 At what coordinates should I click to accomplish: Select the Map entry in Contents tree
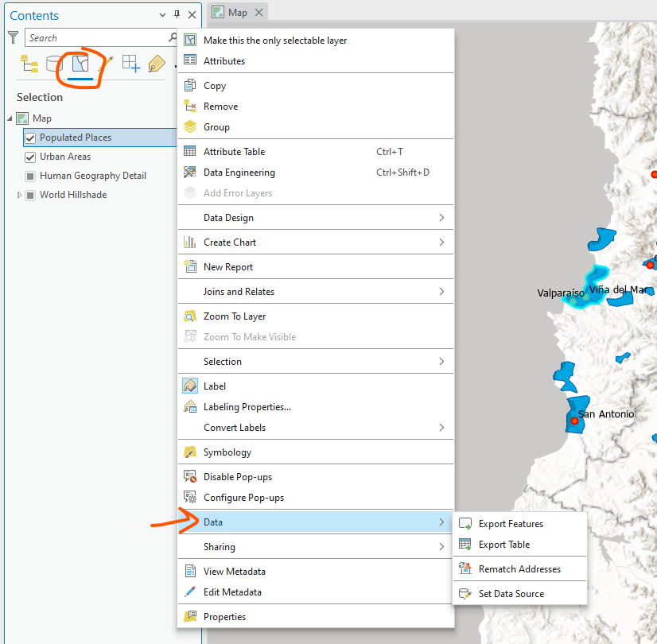[x=42, y=118]
